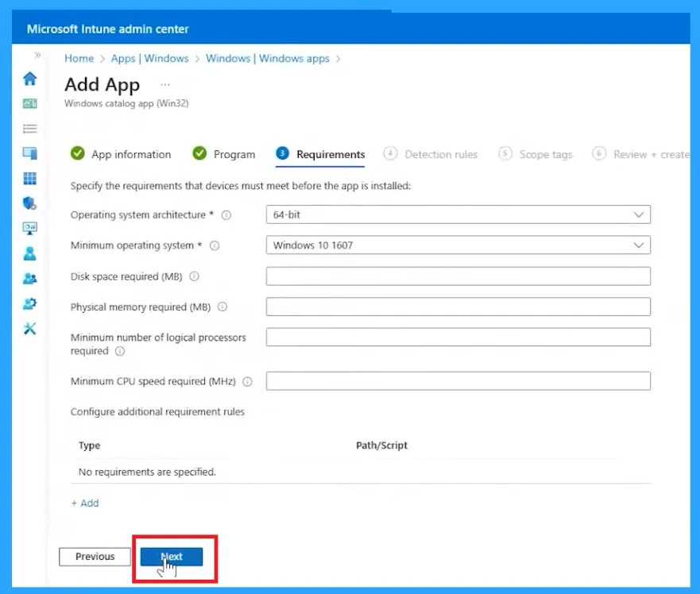Show info for Disk space required

point(194,276)
